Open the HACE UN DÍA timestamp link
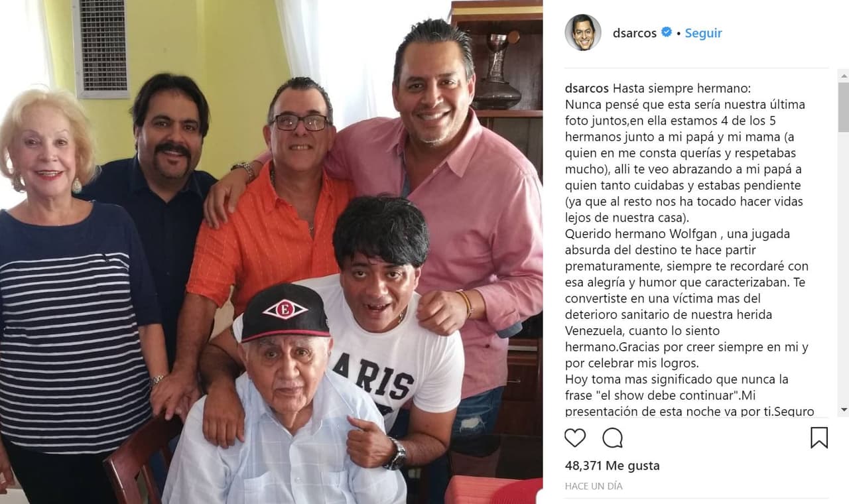This screenshot has height=504, width=849. [x=594, y=486]
